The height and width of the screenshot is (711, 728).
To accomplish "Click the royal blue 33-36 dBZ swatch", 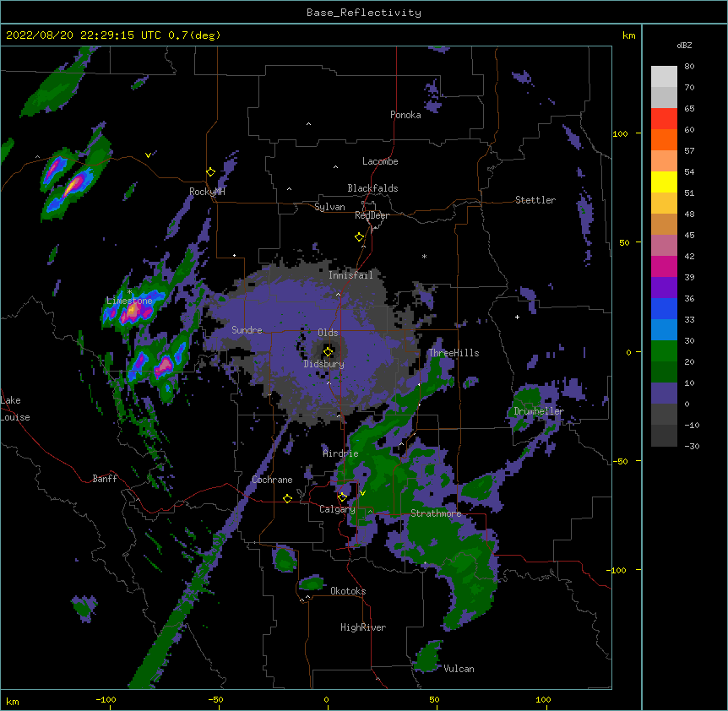I will pos(664,308).
